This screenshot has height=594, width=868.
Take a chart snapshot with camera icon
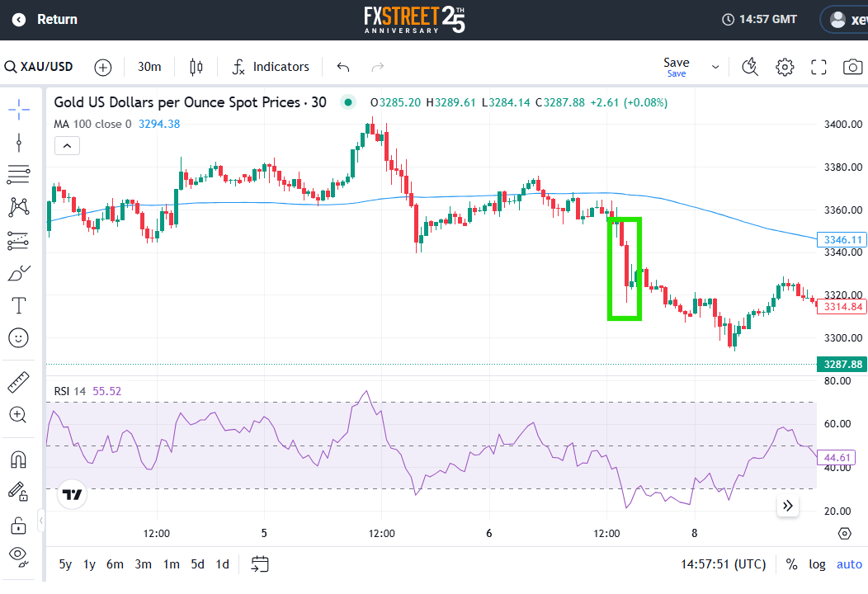852,67
